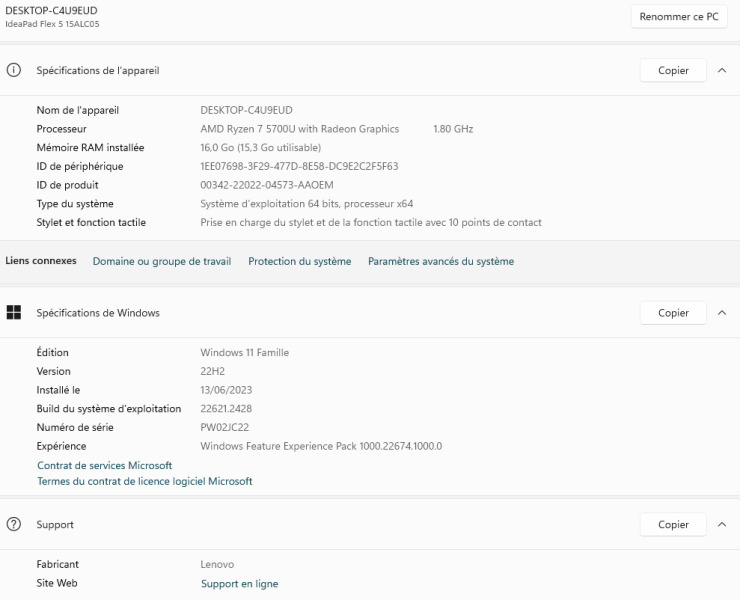Viewport: 740px width, 600px height.
Task: Click the Lenovo manufacturer value
Action: tap(217, 564)
